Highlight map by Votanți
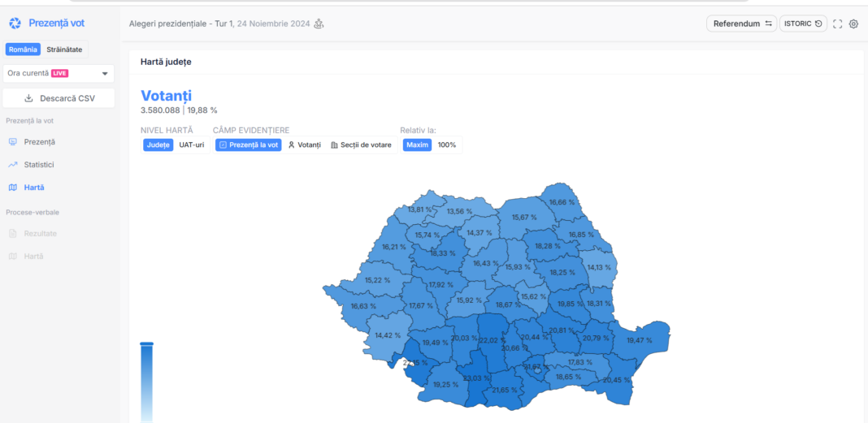Image resolution: width=868 pixels, height=423 pixels. [x=304, y=145]
